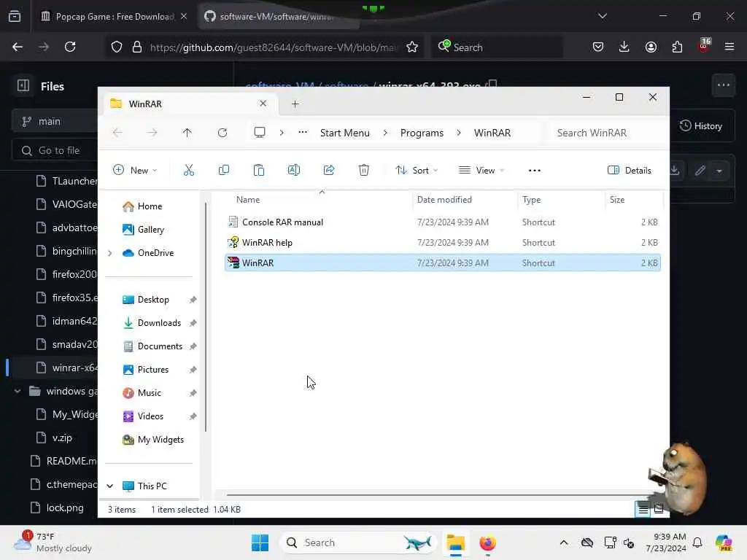Open New dropdown in Explorer toolbar
The image size is (747, 560).
tap(135, 170)
